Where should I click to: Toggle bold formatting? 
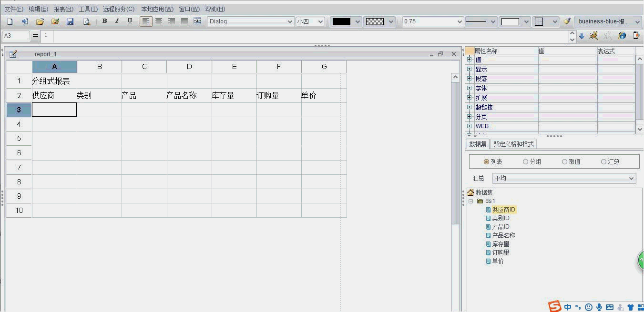(104, 21)
